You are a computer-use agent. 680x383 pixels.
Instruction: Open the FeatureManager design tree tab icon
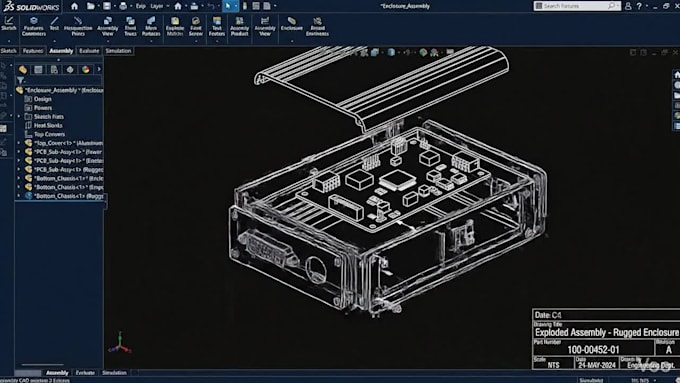tap(23, 69)
